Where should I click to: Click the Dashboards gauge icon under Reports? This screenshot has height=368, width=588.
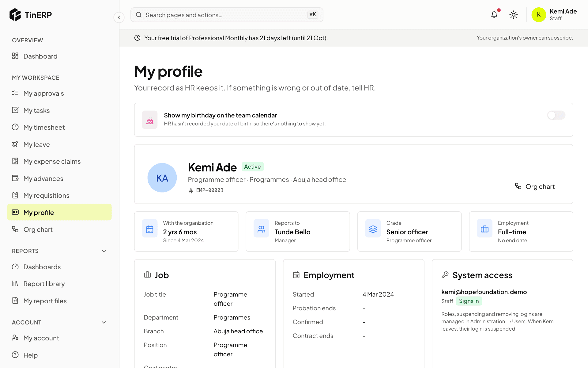pos(15,266)
